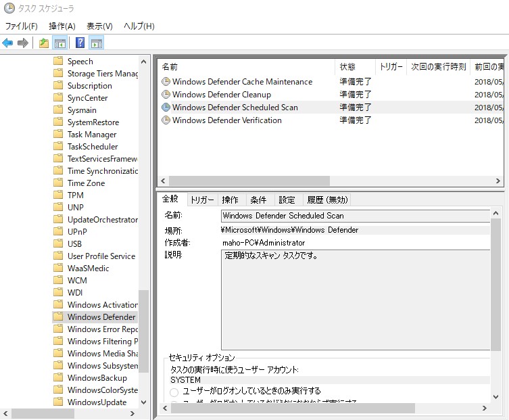
Task: Select Windows Defender Verification task
Action: (x=227, y=120)
